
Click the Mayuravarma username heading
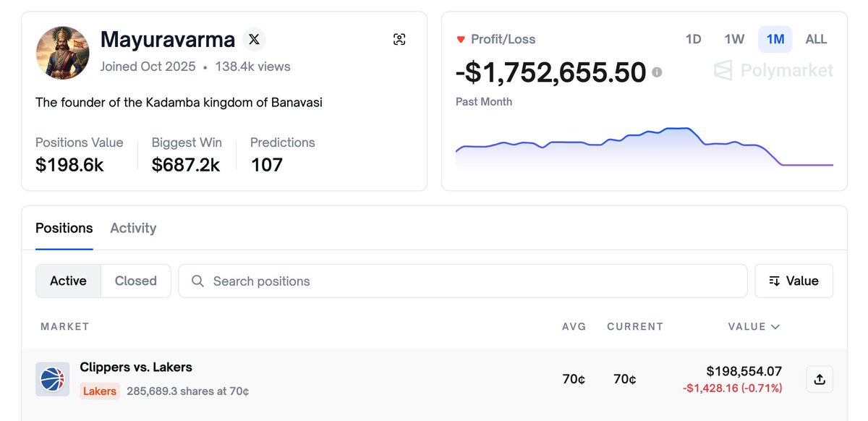pyautogui.click(x=168, y=39)
